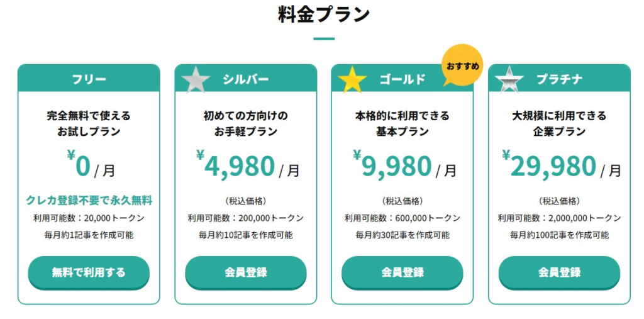Click the 料金プラン heading
Viewport: 644px width, 319px height.
point(324,15)
